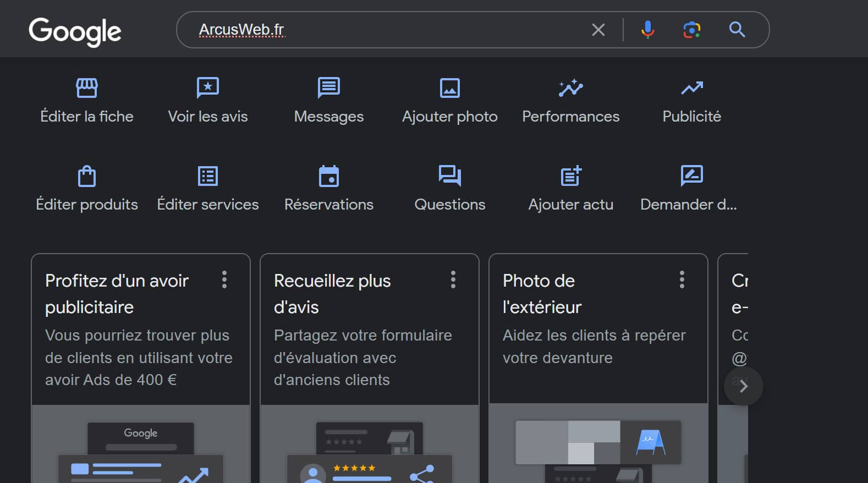Click the Demander d... review request icon
This screenshot has width=868, height=483.
tap(692, 176)
